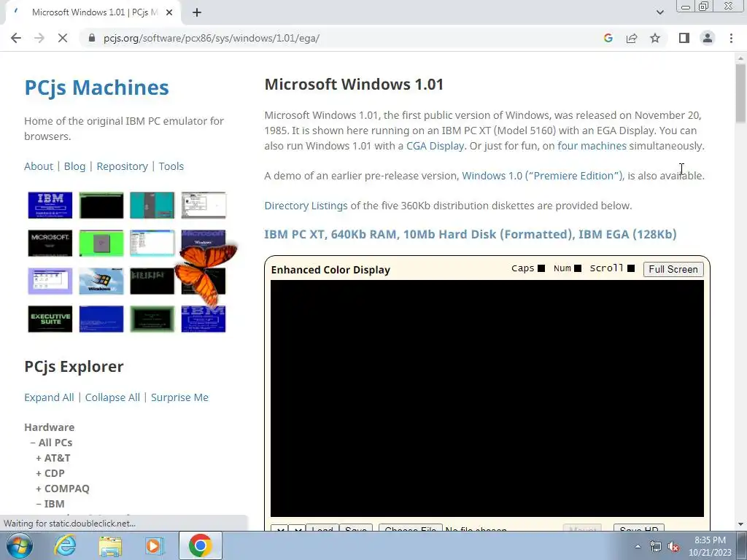Open the teal and gray screen thumbnail
Viewport: 747px width, 560px height.
tap(152, 205)
